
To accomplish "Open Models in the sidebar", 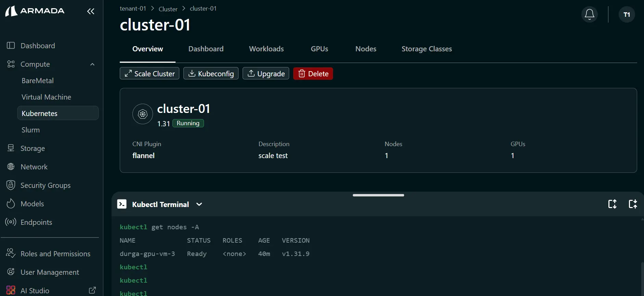I will [x=32, y=204].
